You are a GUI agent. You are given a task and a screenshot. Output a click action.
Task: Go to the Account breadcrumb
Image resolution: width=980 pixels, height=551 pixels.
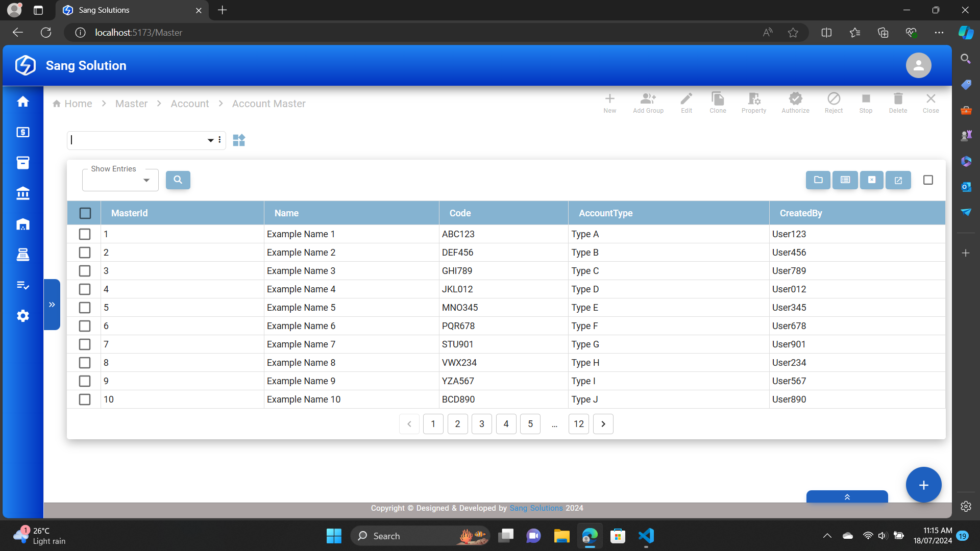pyautogui.click(x=189, y=104)
